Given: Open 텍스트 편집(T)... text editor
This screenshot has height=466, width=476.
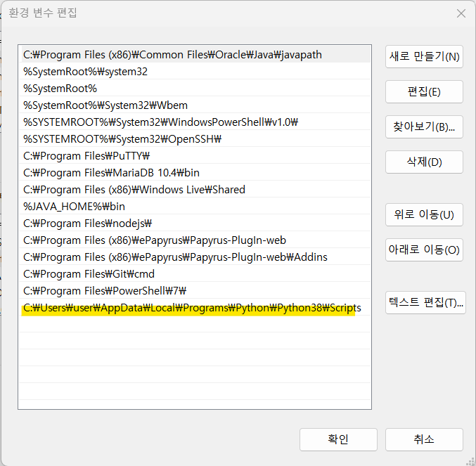Looking at the screenshot, I should [425, 302].
